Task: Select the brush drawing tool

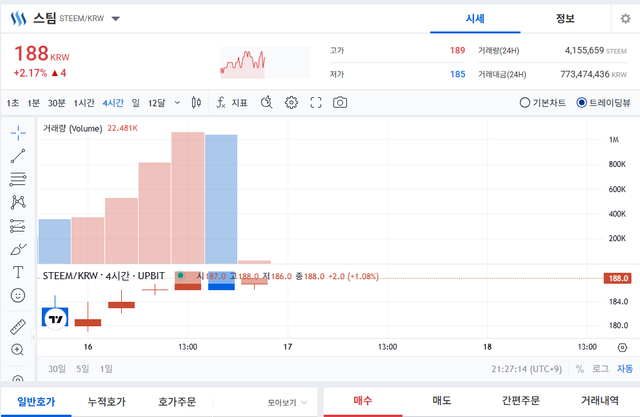Action: [x=18, y=249]
